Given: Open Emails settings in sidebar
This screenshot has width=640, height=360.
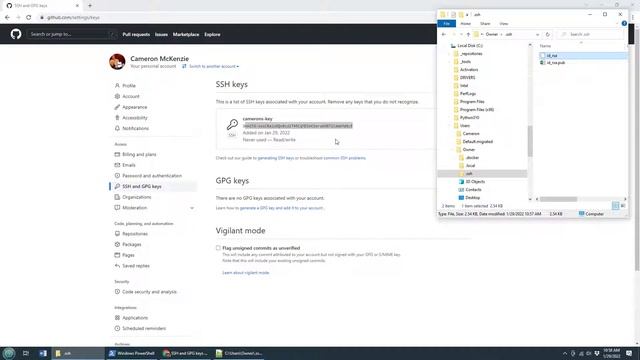Looking at the screenshot, I should pos(129,165).
